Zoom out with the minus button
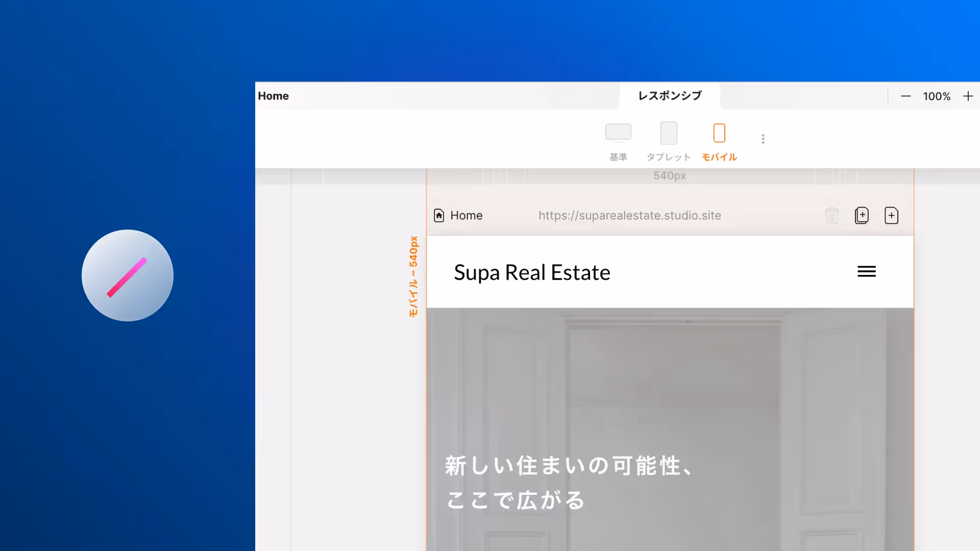 click(906, 96)
